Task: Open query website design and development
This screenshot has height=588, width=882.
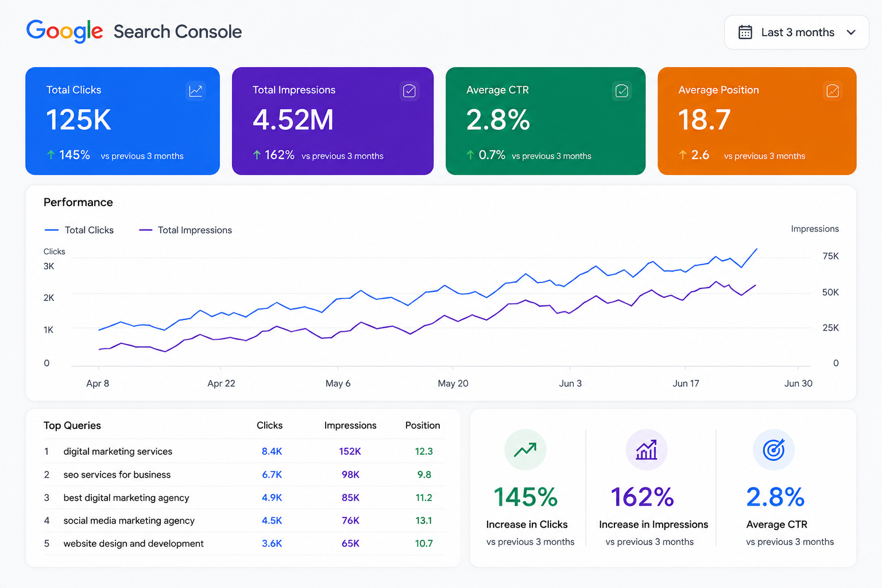Action: click(x=134, y=544)
